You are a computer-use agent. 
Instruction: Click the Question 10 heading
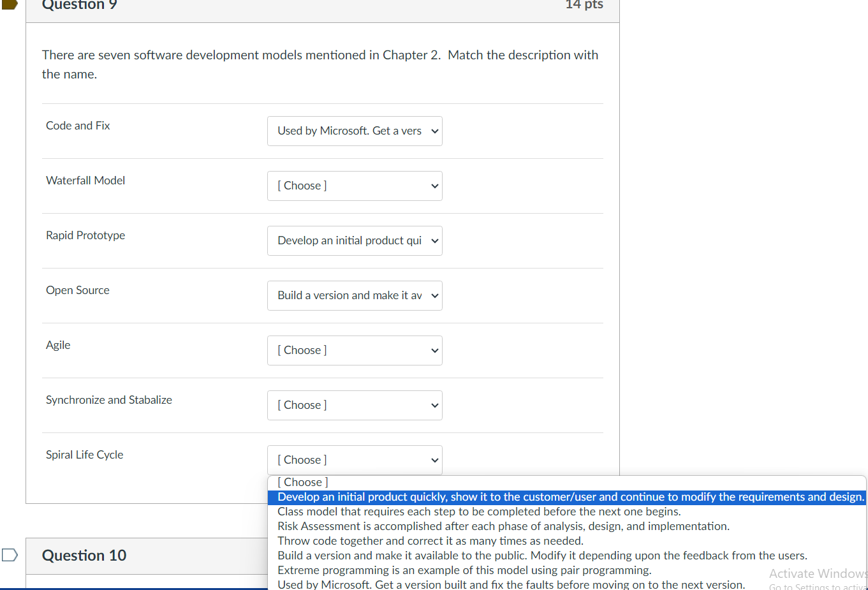point(84,556)
